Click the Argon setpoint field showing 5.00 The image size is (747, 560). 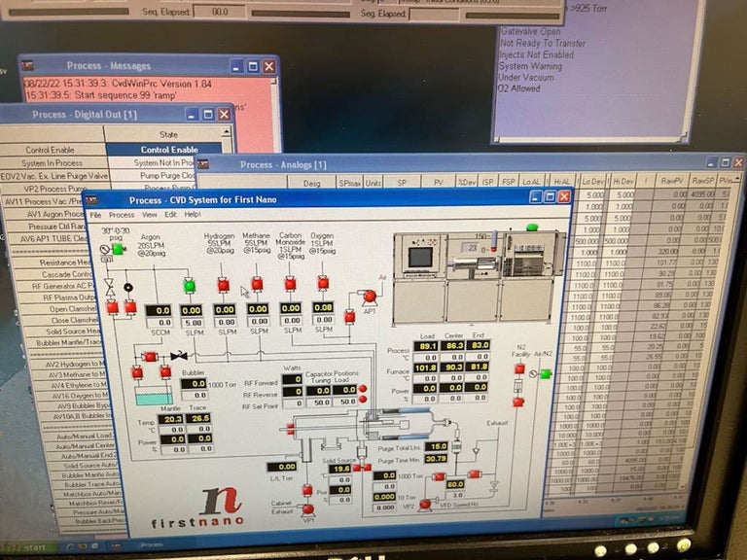point(192,323)
